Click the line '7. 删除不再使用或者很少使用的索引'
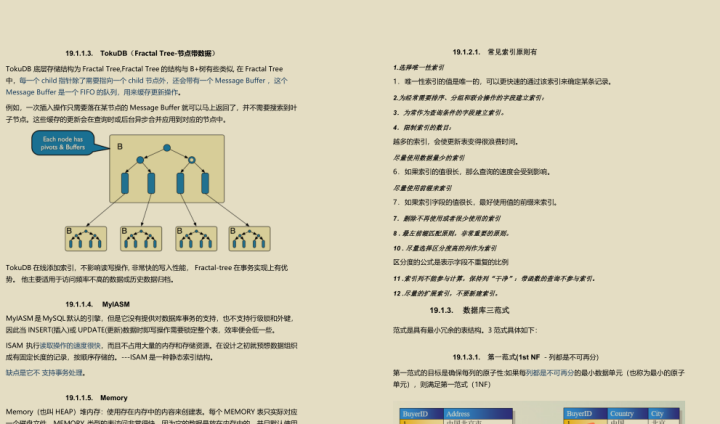Screen dimensions: 720x424 coord(447,218)
